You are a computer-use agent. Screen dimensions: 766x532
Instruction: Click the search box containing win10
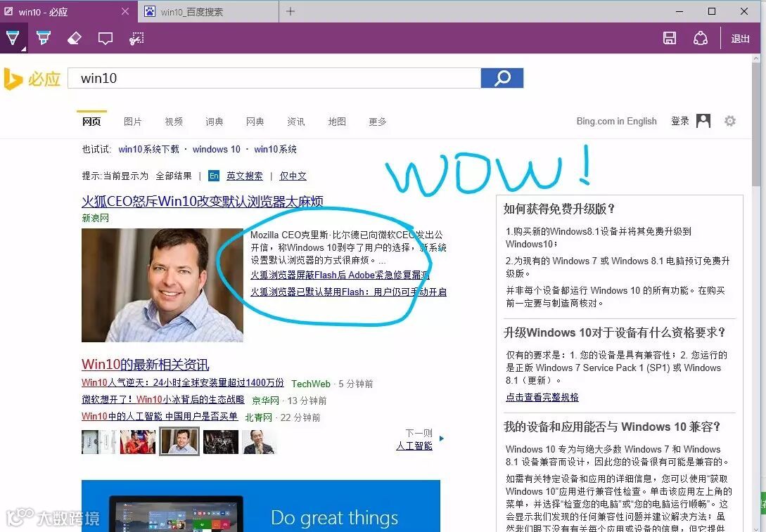274,78
